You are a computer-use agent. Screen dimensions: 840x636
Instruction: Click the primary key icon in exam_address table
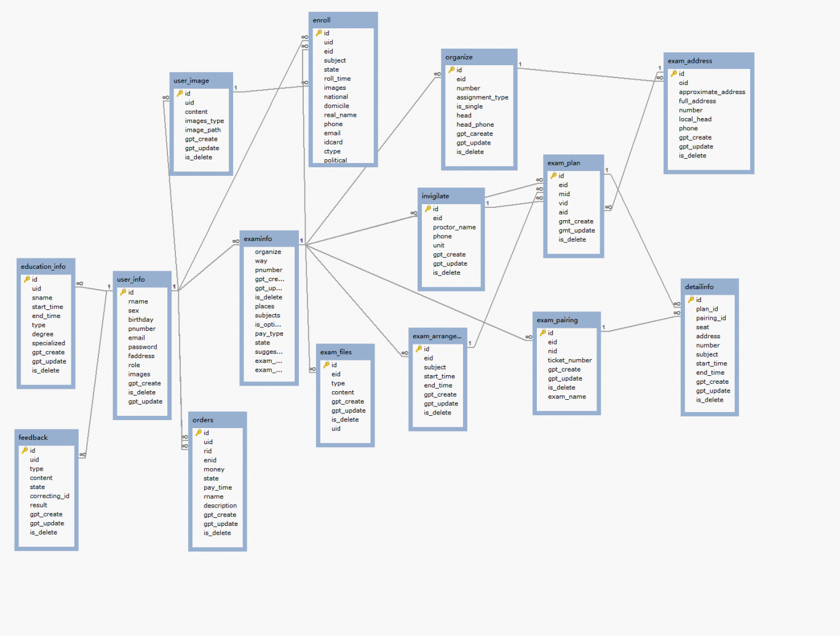674,74
